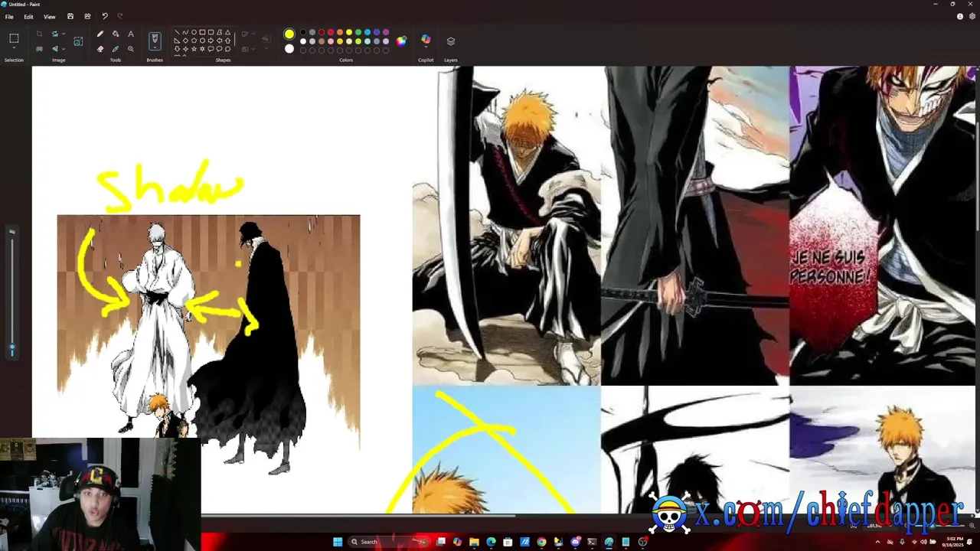Click the Flip image icon
980x551 pixels.
(x=54, y=48)
